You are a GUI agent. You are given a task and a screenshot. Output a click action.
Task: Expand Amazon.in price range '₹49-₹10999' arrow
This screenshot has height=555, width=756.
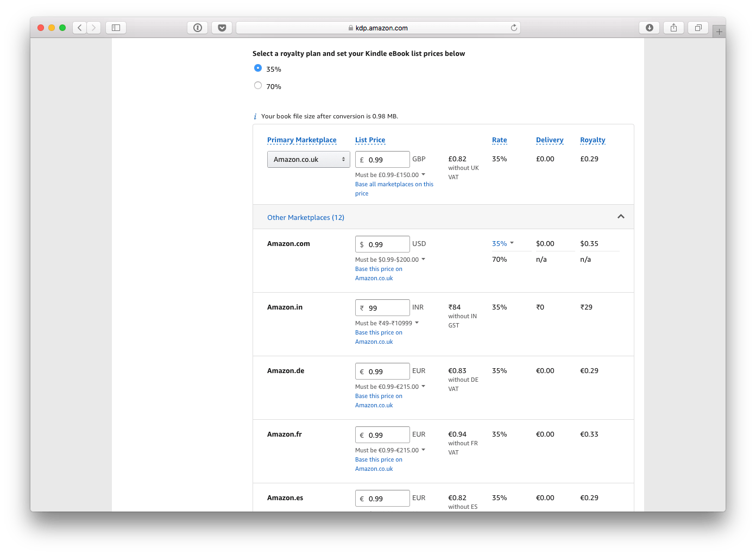(417, 323)
